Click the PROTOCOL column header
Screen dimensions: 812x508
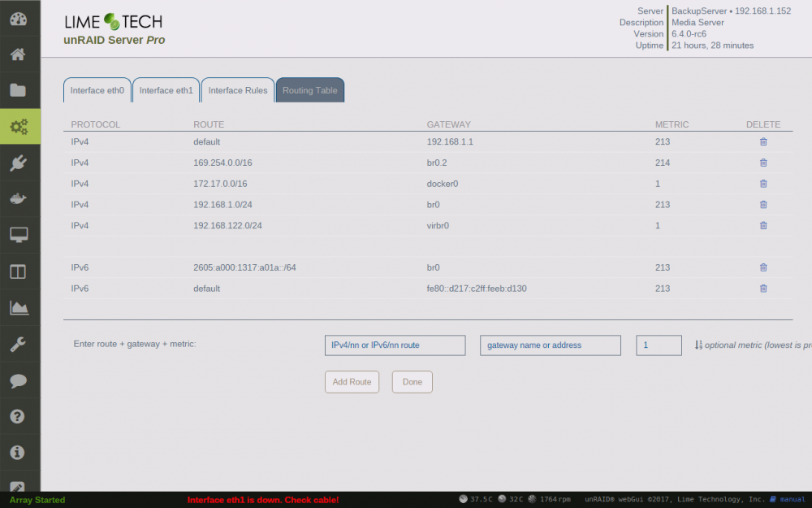coord(95,124)
